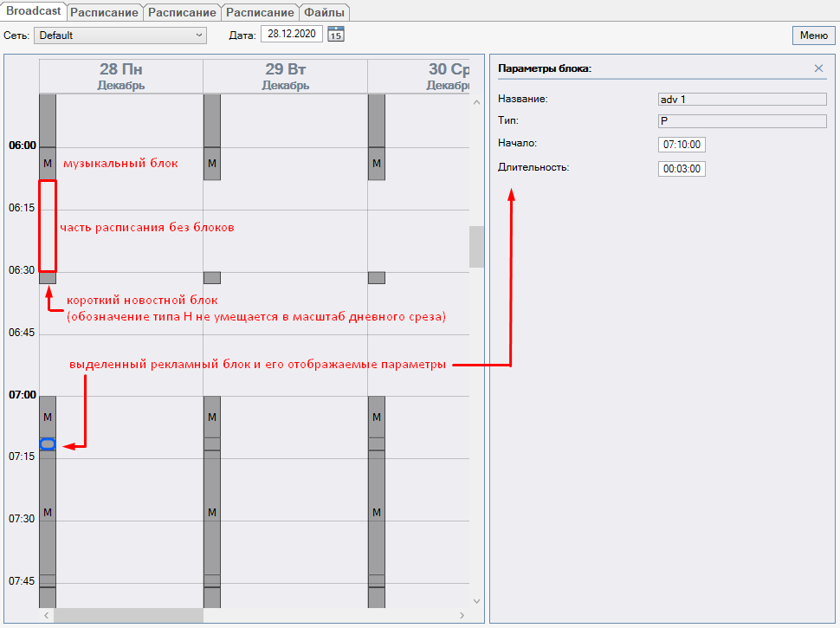This screenshot has height=628, width=840.
Task: Select the short 06:30 news block on 28 Пн
Action: pos(48,277)
